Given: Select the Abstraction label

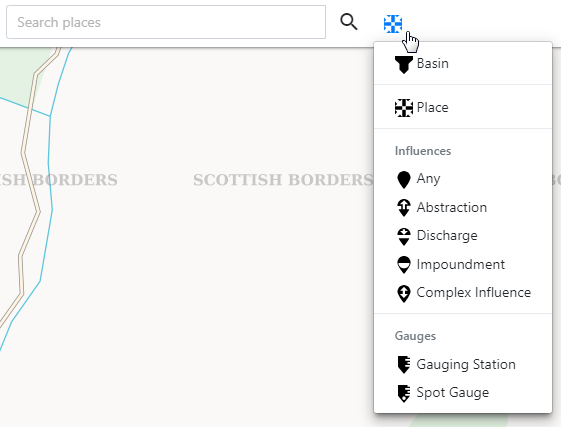Looking at the screenshot, I should [452, 208].
